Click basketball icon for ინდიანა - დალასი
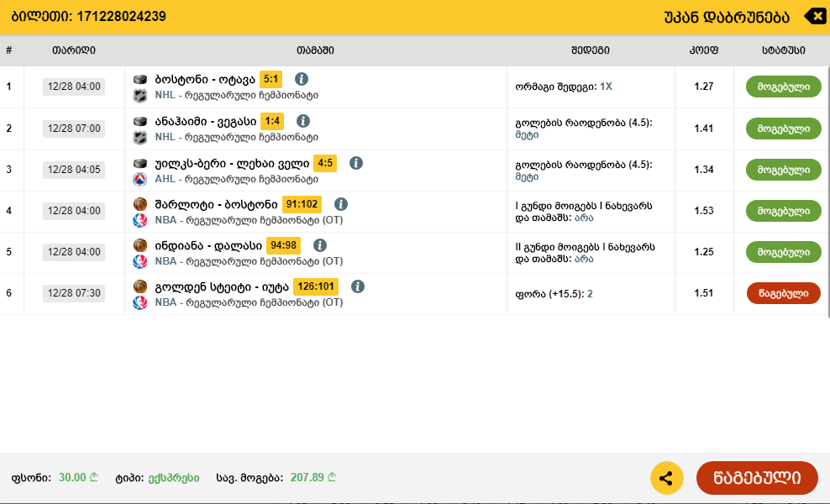The height and width of the screenshot is (504, 830). [x=139, y=245]
